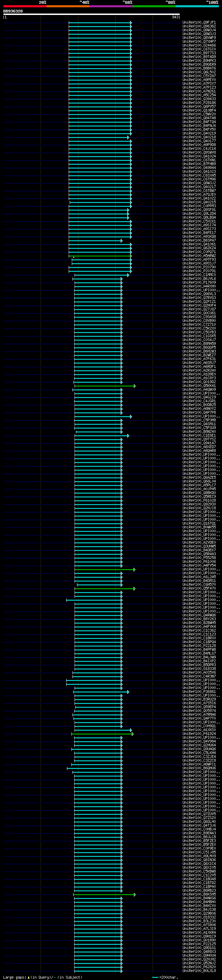Click label UniRef100_Q6AZE5

(199, 477)
